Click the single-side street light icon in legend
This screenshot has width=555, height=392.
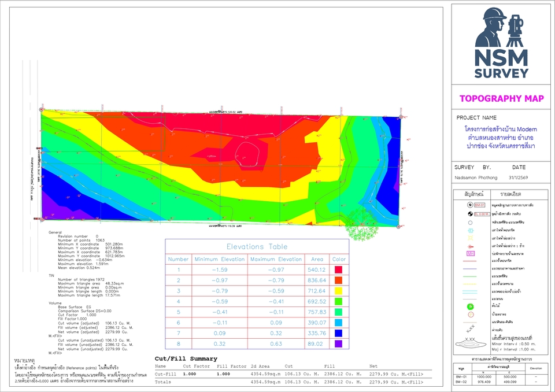[469, 246]
